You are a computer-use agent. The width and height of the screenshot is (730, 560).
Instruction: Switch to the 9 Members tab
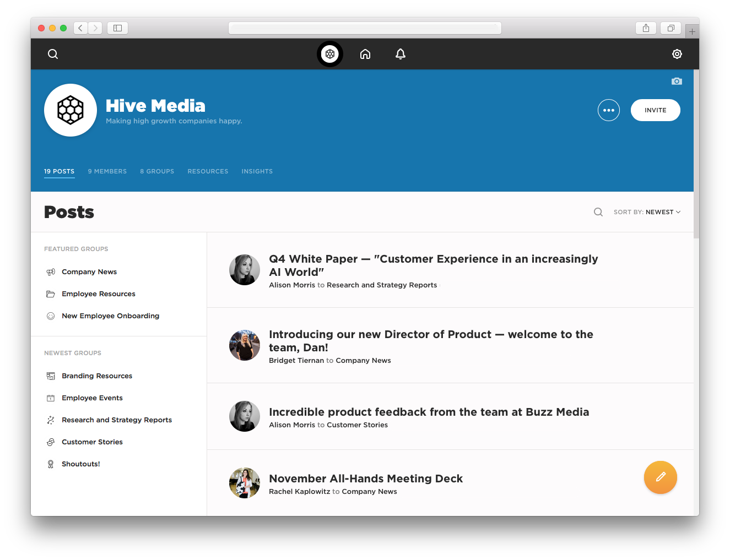(107, 171)
